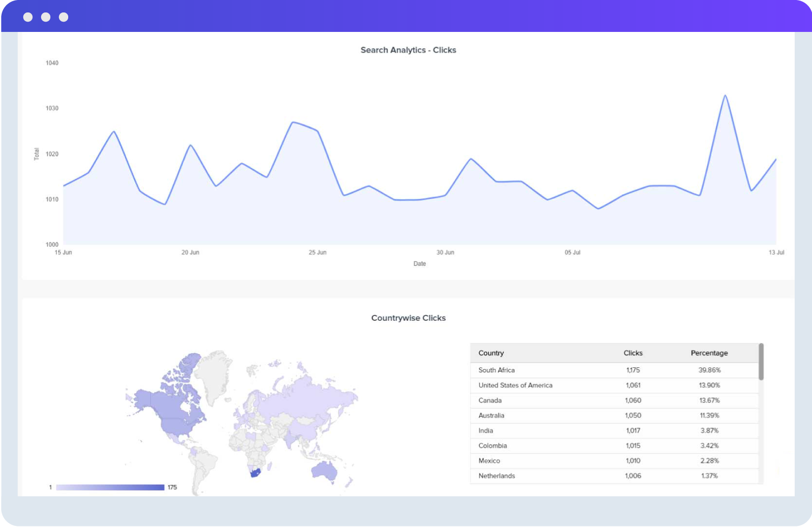Click the '15 Jun' x-axis label

click(x=63, y=253)
